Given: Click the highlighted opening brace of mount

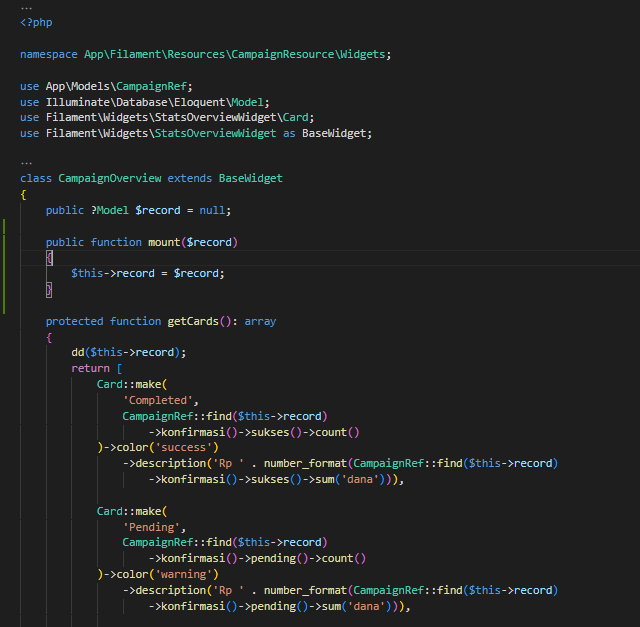Looking at the screenshot, I should [49, 258].
